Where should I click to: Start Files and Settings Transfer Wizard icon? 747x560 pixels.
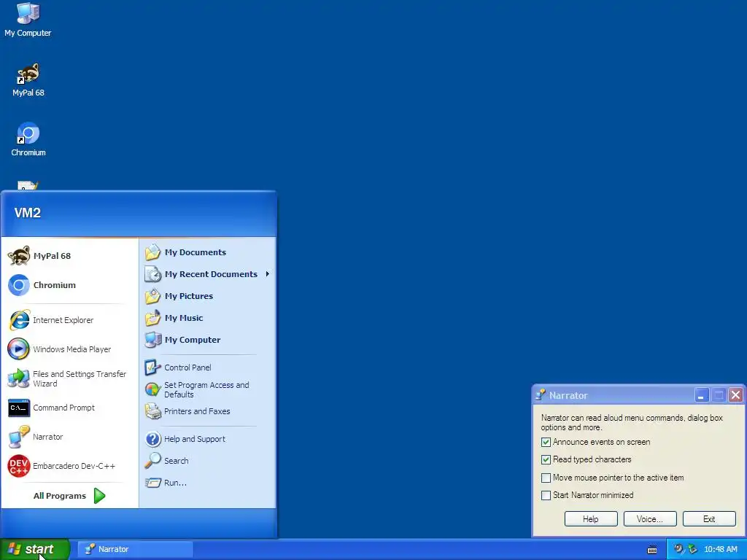(x=19, y=378)
